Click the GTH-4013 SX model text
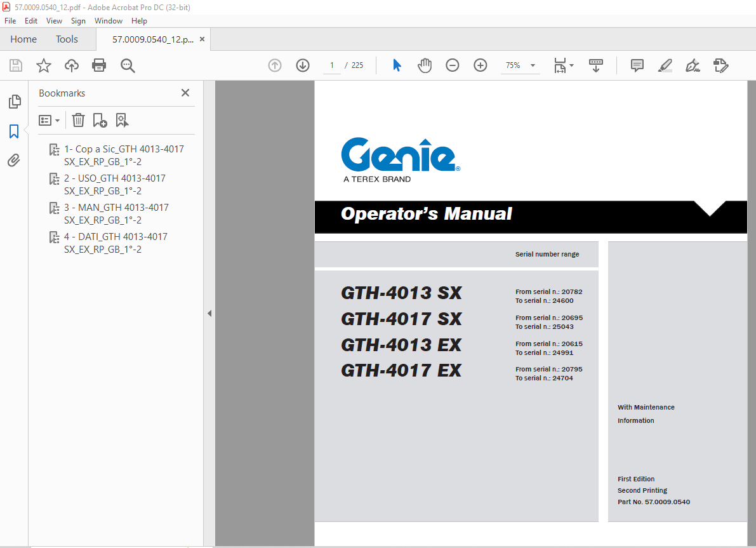 click(x=401, y=293)
